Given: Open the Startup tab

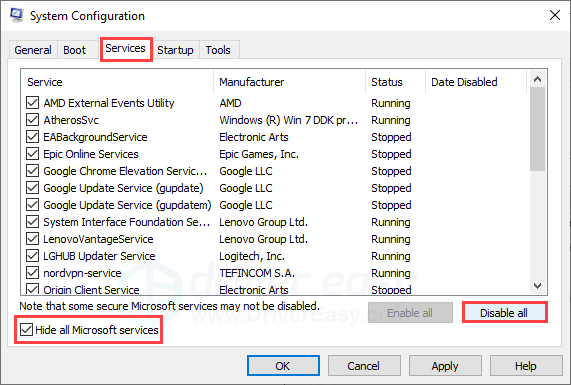Looking at the screenshot, I should 175,50.
